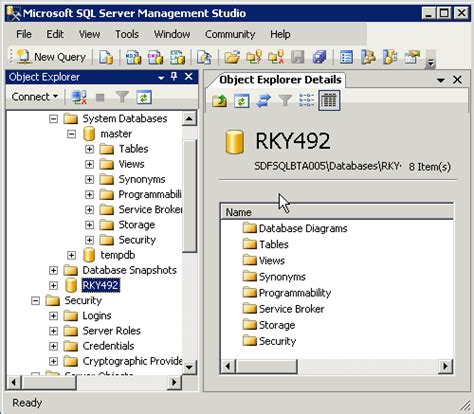This screenshot has height=414, width=474.
Task: Open the Edit menu
Action: (x=55, y=34)
